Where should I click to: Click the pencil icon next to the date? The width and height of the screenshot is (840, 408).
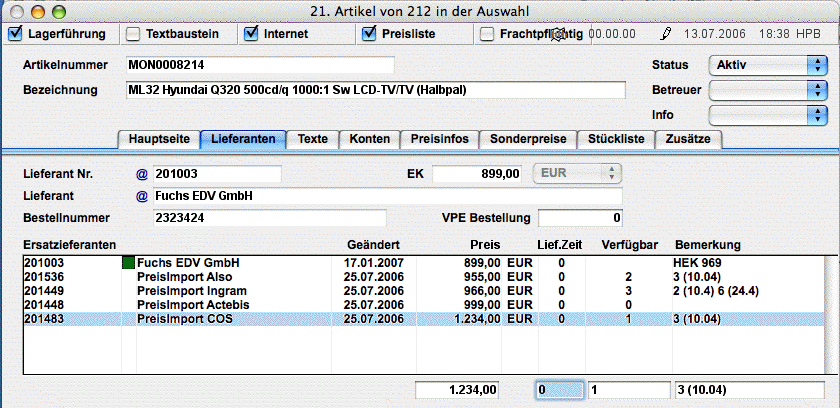667,34
